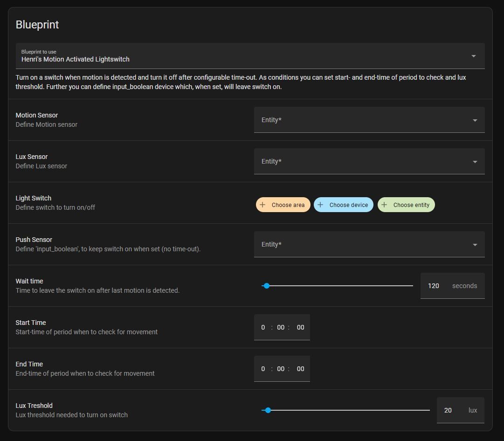Select the Start Time minutes field
This screenshot has width=504, height=441.
coord(281,327)
